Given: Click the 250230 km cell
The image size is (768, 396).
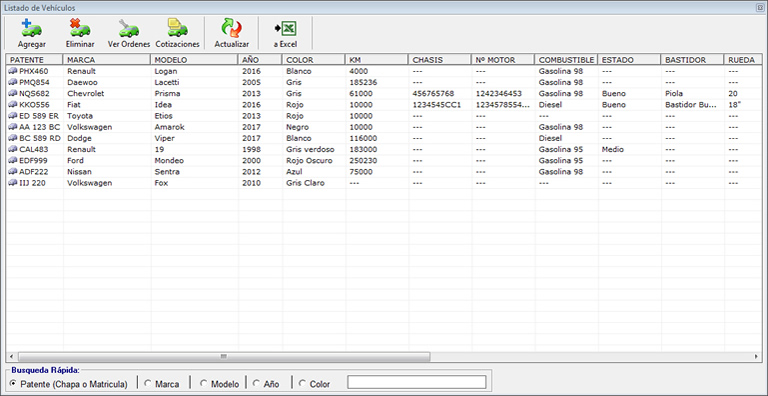Looking at the screenshot, I should pyautogui.click(x=363, y=161).
